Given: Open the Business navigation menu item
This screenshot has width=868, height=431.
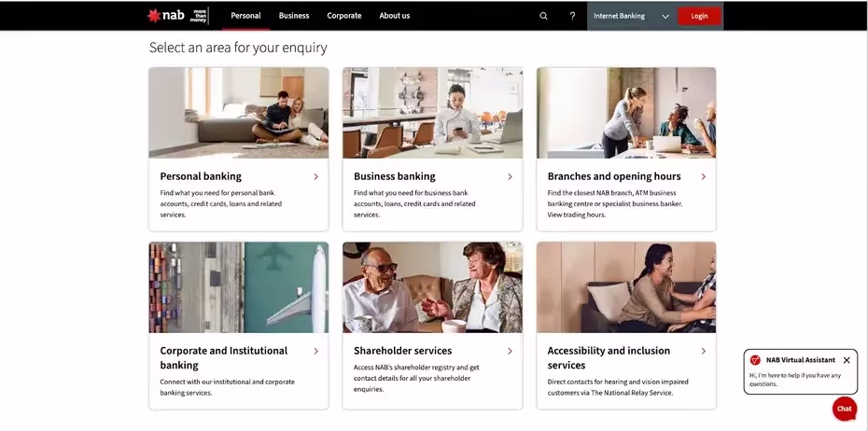Looking at the screenshot, I should [x=294, y=16].
